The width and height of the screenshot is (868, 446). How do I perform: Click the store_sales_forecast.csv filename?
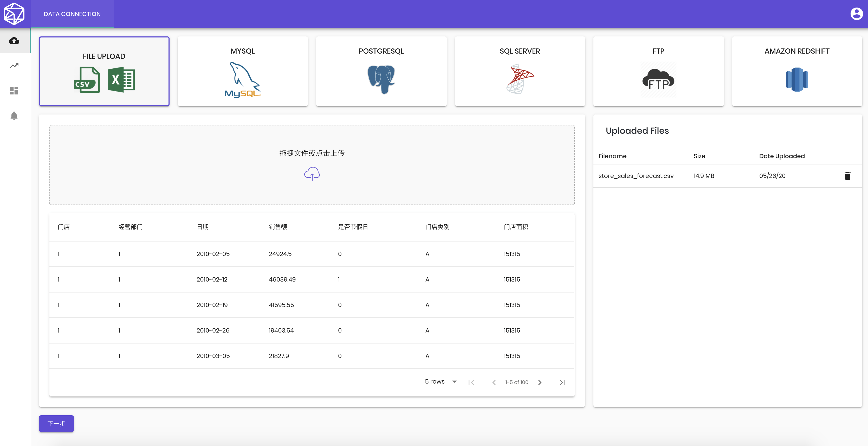pyautogui.click(x=636, y=176)
